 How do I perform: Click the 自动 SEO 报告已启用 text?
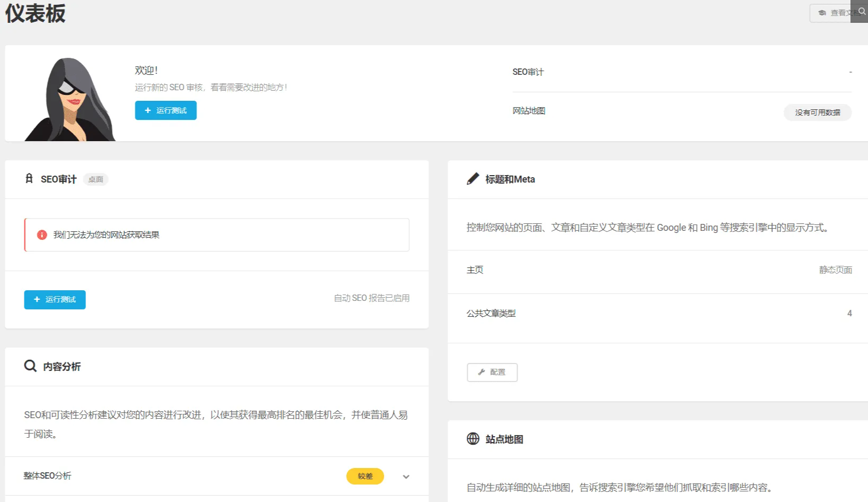(x=372, y=298)
